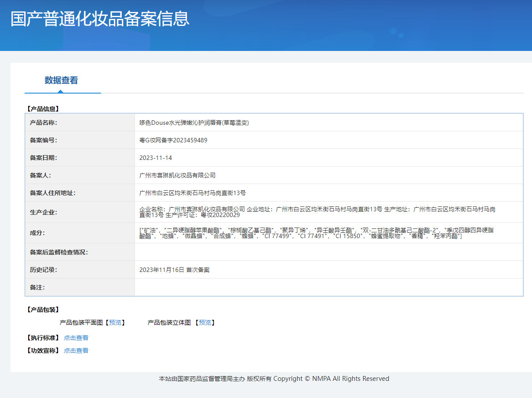Open 点击查看 next to 执行标准
The image size is (532, 398).
pyautogui.click(x=76, y=338)
